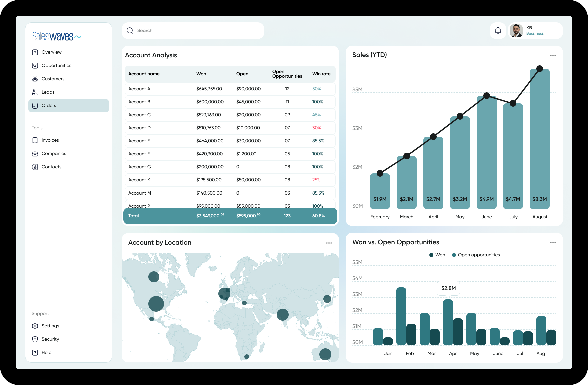
Task: Click the June $4.9M sales bar
Action: (x=487, y=152)
